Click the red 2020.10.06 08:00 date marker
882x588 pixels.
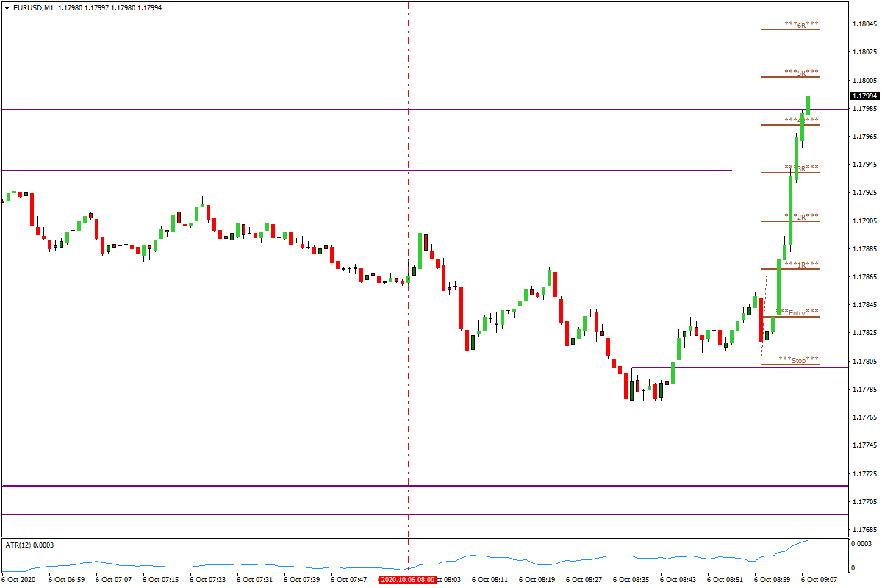[x=407, y=578]
